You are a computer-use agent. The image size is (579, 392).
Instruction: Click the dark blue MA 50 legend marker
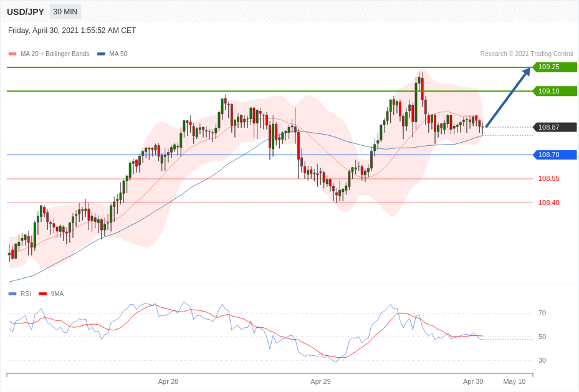click(x=101, y=54)
